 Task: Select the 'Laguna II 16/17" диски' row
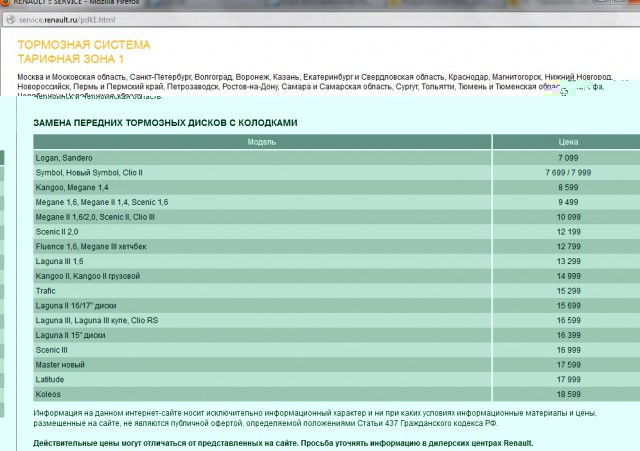pyautogui.click(x=337, y=306)
